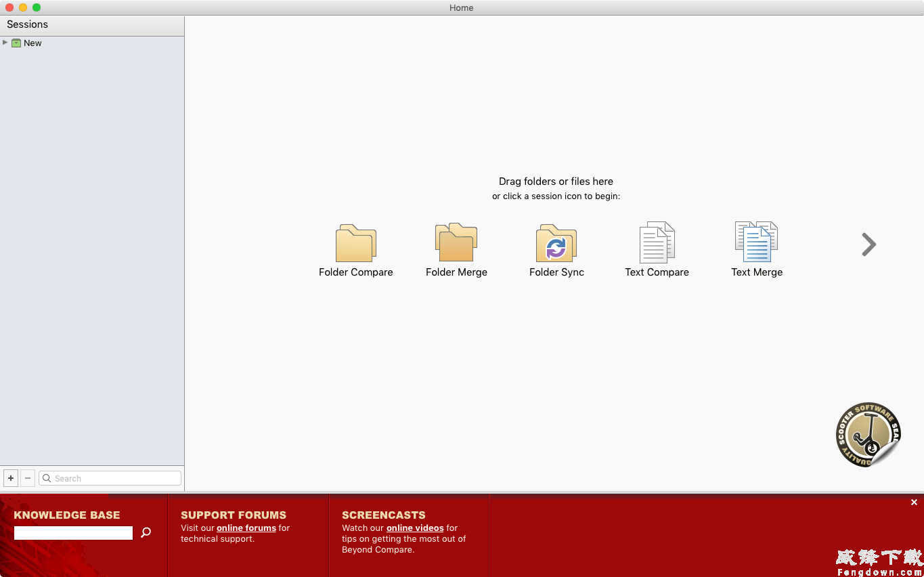Open a new Folder Compare session

click(355, 244)
